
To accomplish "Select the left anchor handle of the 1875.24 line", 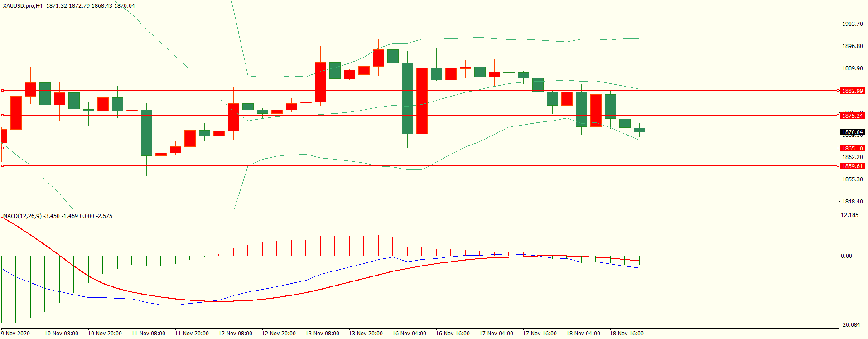I will 2,116.
